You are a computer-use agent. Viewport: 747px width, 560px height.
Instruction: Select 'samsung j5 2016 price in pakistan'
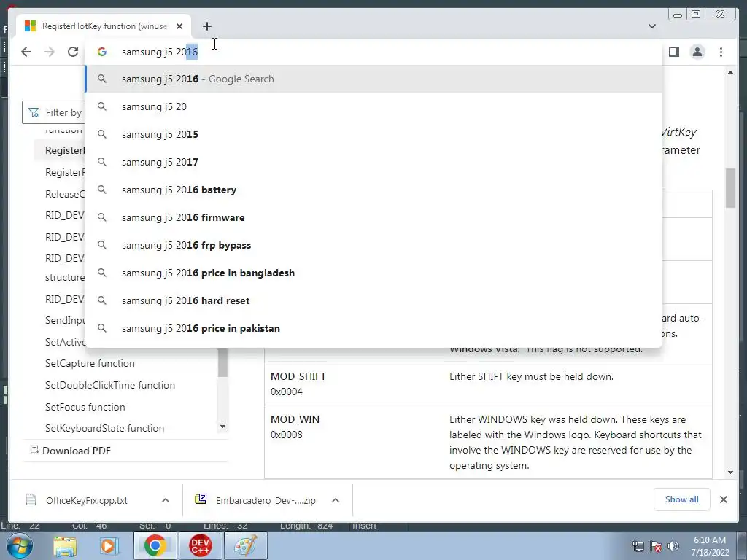pos(374,328)
